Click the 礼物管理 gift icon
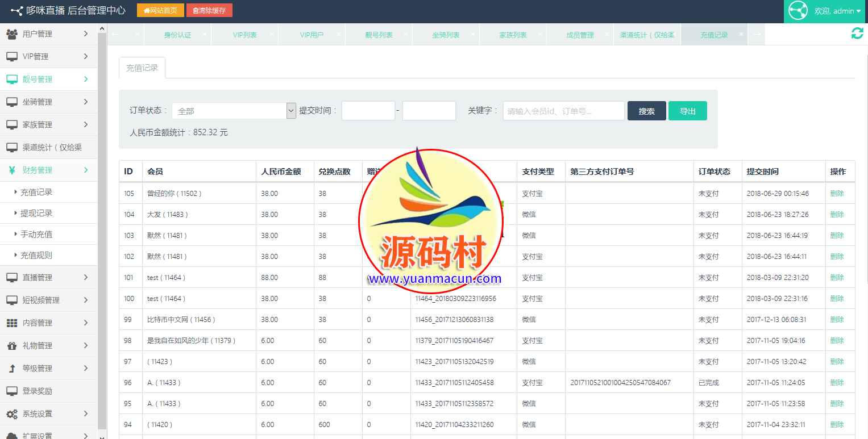 [11, 345]
